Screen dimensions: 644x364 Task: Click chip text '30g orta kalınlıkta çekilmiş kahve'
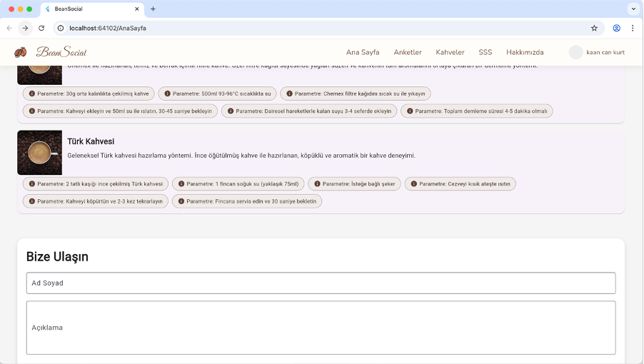[x=107, y=93]
